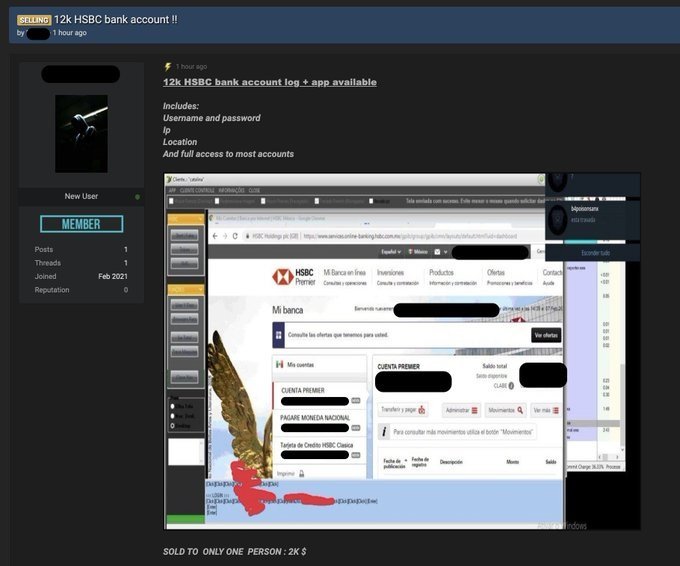Click the lightning bolt icon beside post time
The height and width of the screenshot is (566, 680).
pos(168,66)
